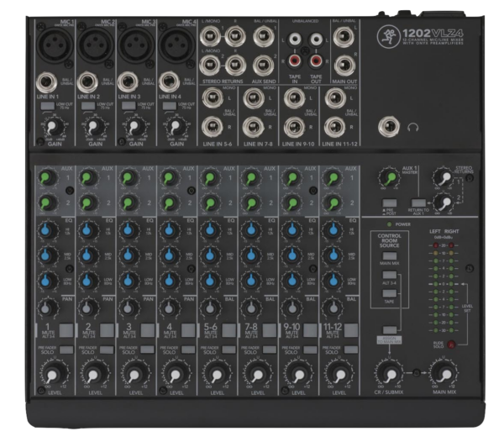Turn channel 9-10 LEVEL knob

point(298,374)
